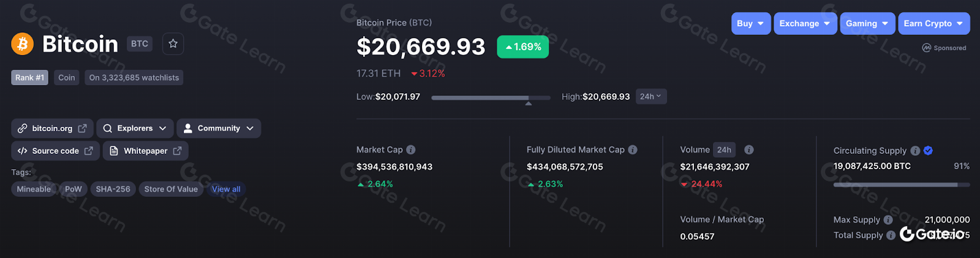Change the 24h price range selector
980x258 pixels.
coord(650,96)
